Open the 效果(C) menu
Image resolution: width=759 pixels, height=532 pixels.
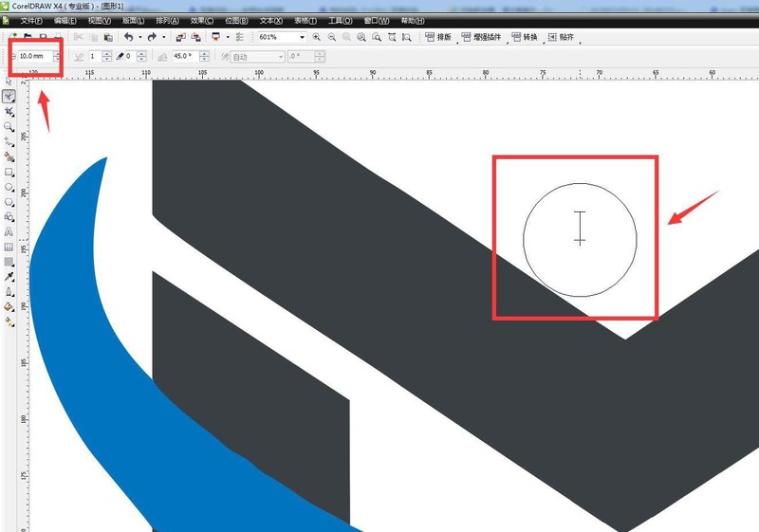201,20
